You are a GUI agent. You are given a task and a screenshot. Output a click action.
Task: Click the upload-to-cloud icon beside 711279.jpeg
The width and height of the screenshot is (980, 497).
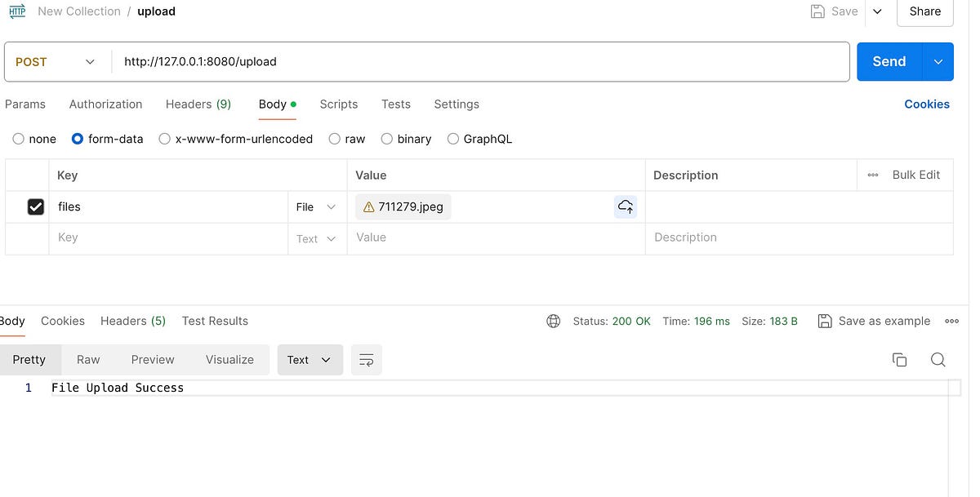coord(626,206)
